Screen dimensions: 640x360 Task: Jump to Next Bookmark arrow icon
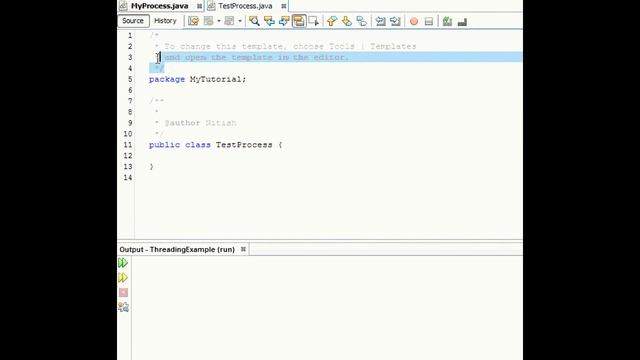pos(347,21)
